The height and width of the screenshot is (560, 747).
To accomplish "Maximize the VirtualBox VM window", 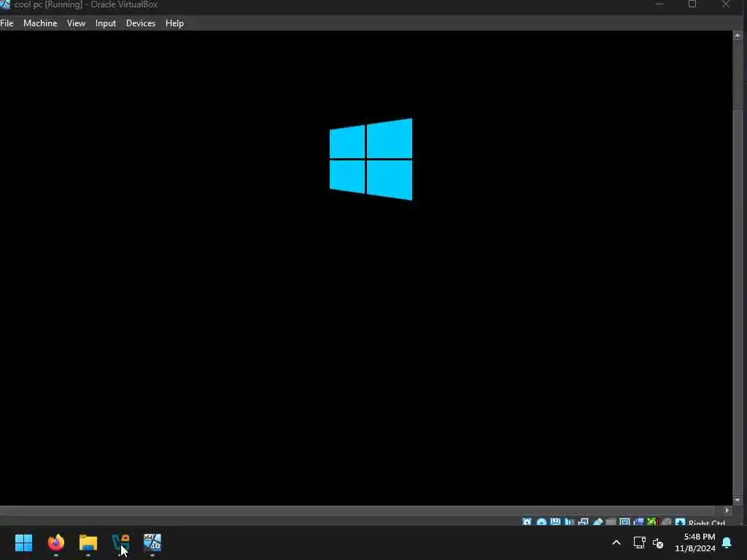I will [x=692, y=4].
